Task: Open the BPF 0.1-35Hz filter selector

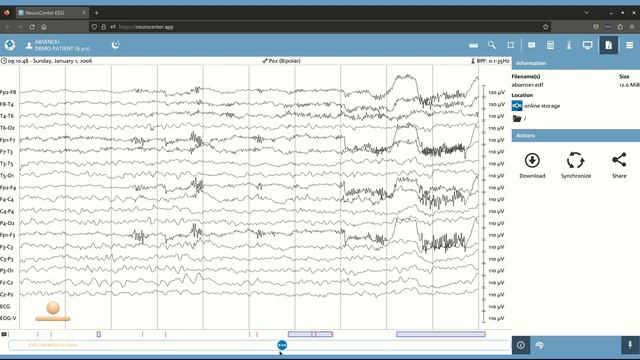Action: [490, 61]
